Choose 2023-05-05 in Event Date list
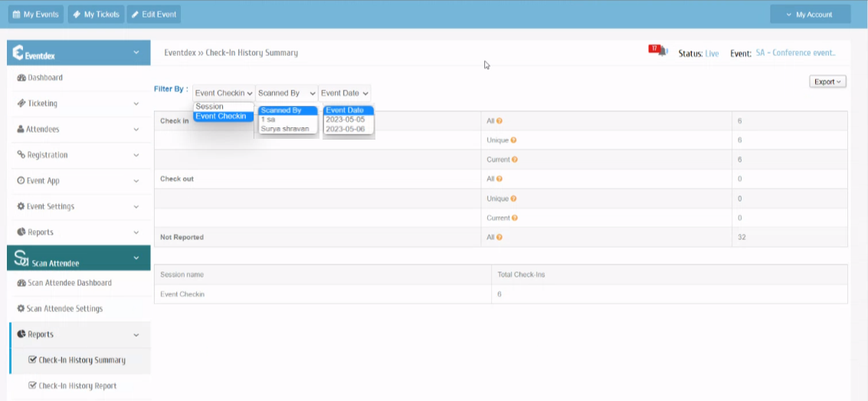Screen dimensions: 868x401 point(345,120)
